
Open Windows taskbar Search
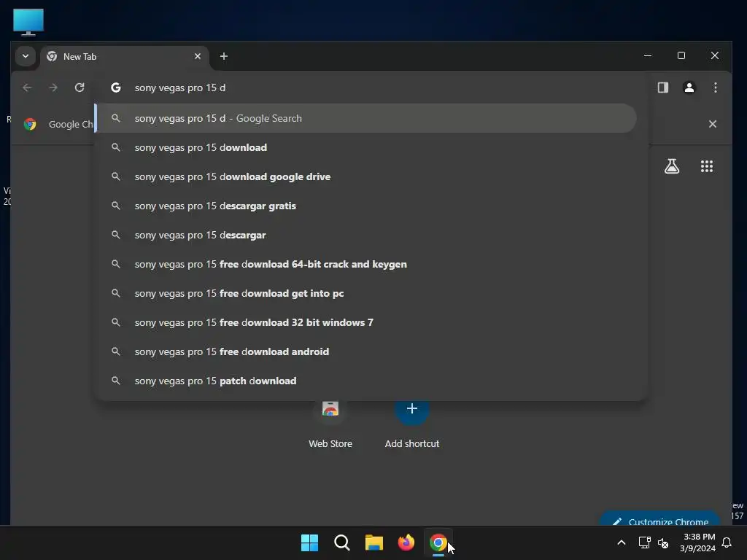(341, 542)
